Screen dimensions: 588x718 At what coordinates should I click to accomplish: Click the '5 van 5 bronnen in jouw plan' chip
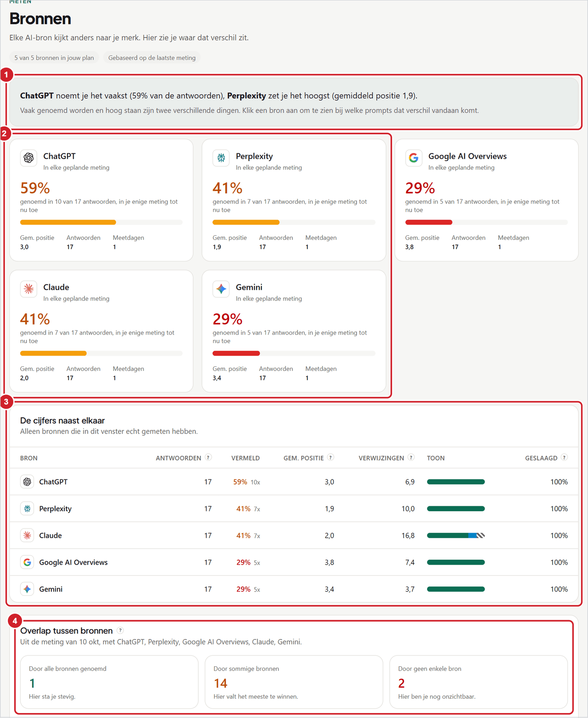coord(54,58)
